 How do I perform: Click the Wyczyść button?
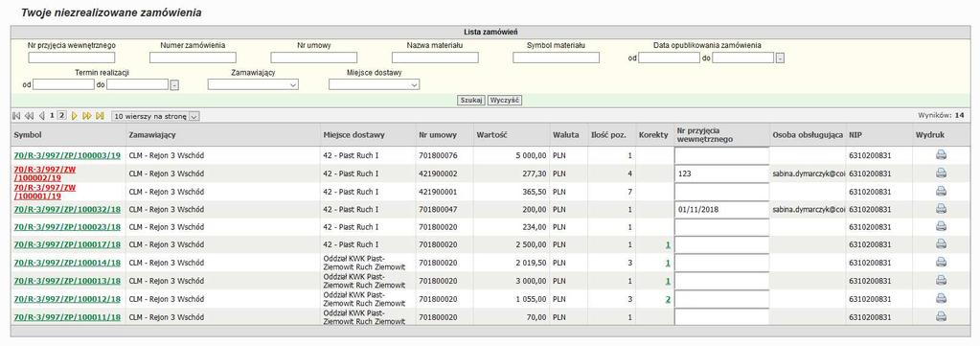pos(505,100)
